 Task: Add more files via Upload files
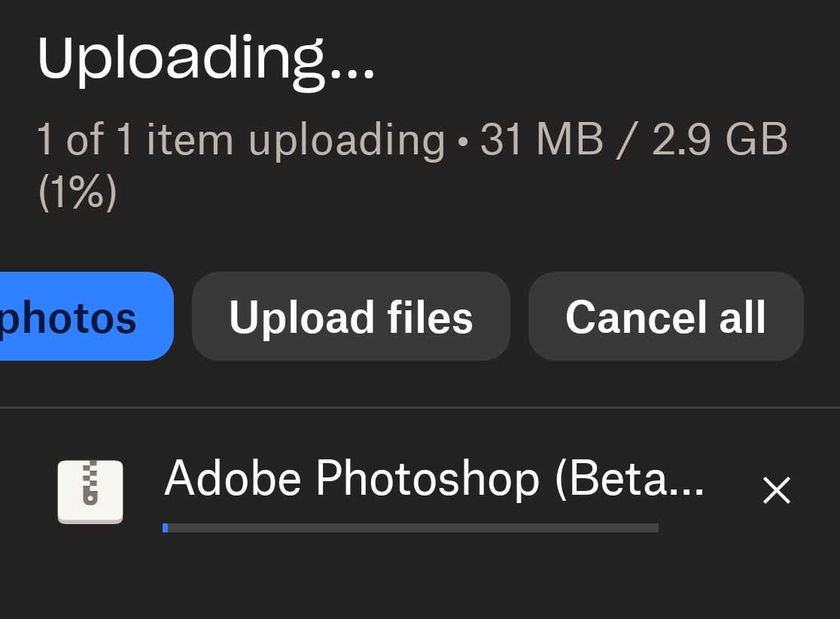coord(351,317)
